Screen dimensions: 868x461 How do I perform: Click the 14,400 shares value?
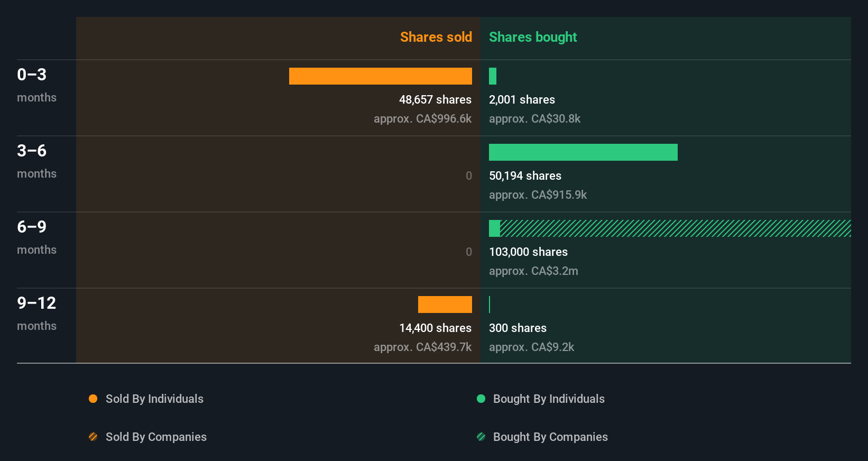pyautogui.click(x=435, y=328)
